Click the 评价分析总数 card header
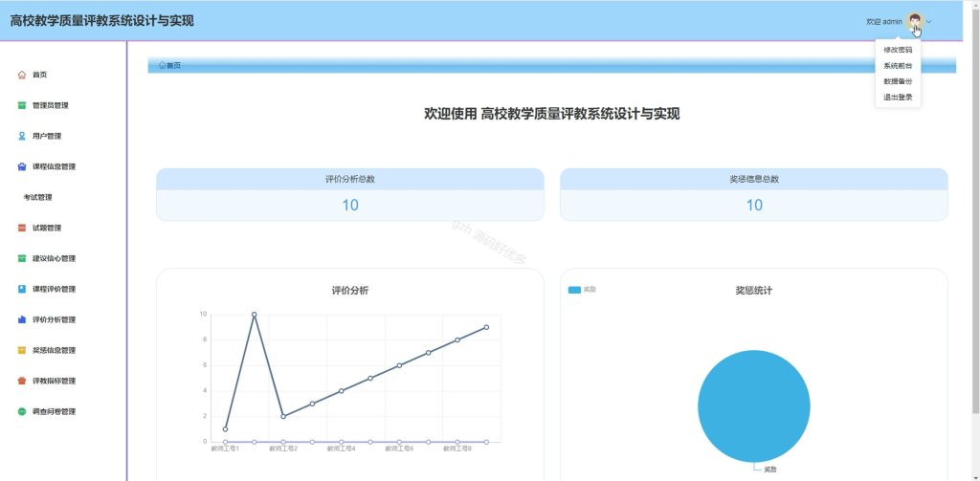Image resolution: width=980 pixels, height=481 pixels. tap(350, 179)
